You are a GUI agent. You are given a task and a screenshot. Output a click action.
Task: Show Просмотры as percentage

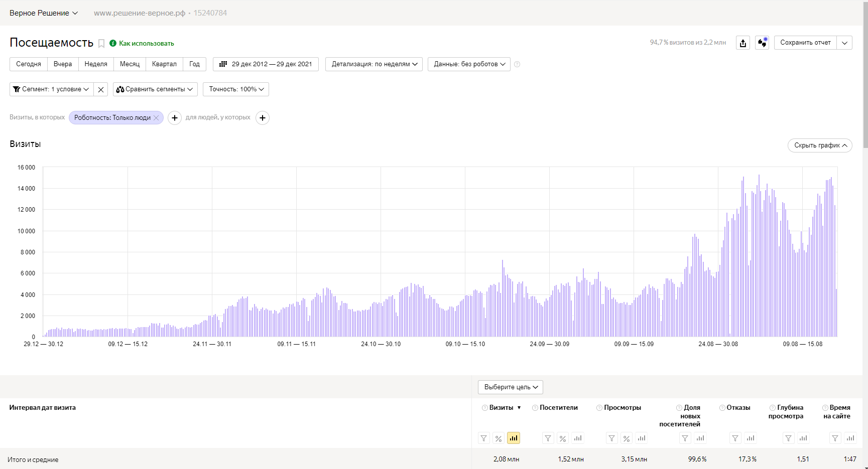[x=627, y=438]
